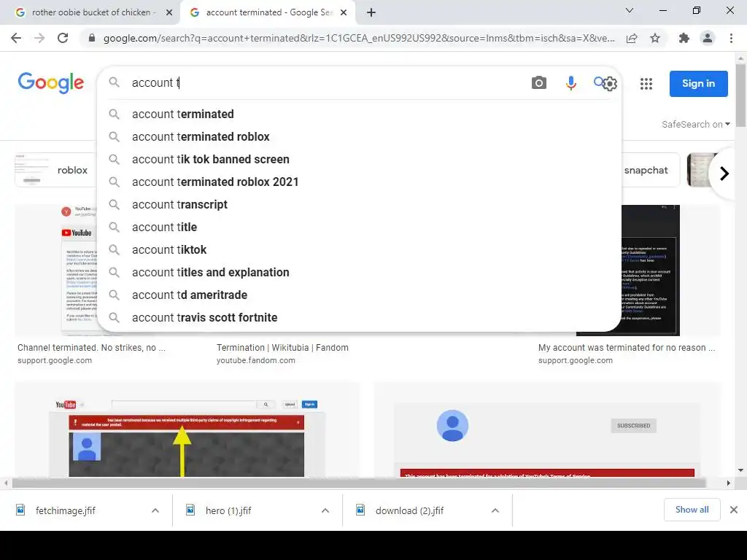Filter results with the snapchat chip

click(651, 170)
